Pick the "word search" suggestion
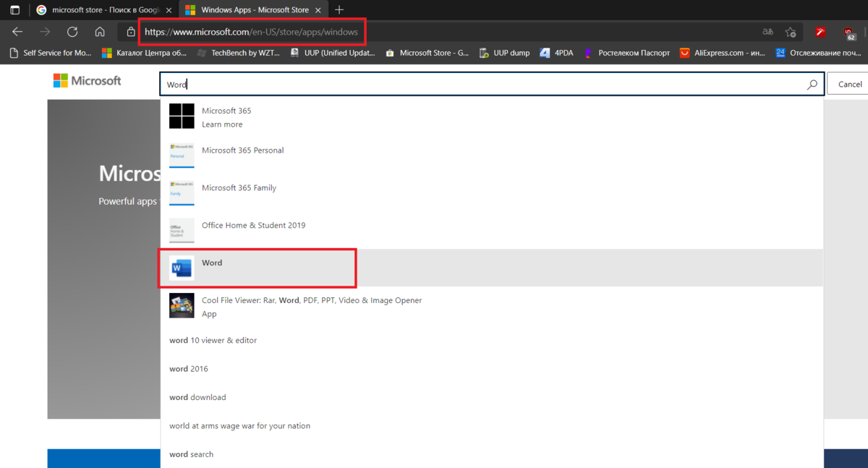Viewport: 868px width, 468px height. tap(491, 454)
